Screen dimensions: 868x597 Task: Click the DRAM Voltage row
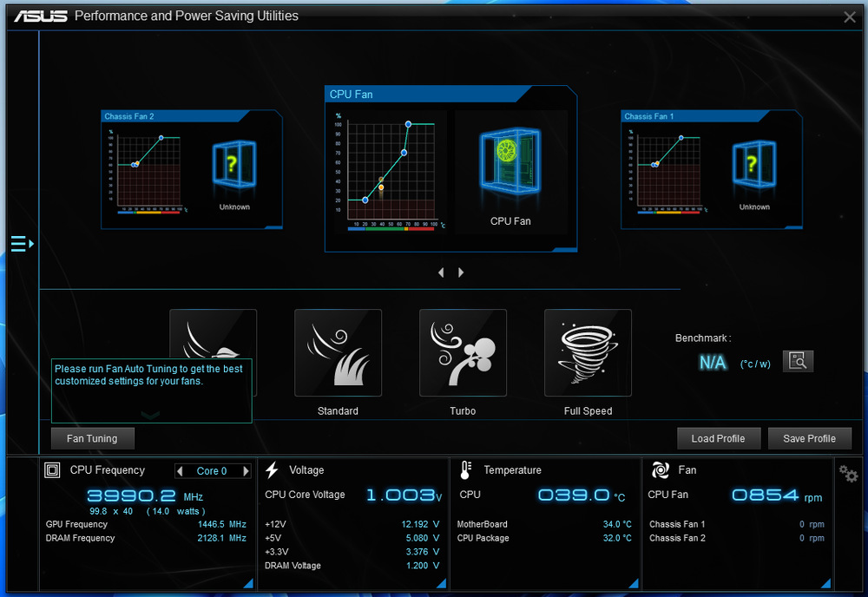coord(352,566)
